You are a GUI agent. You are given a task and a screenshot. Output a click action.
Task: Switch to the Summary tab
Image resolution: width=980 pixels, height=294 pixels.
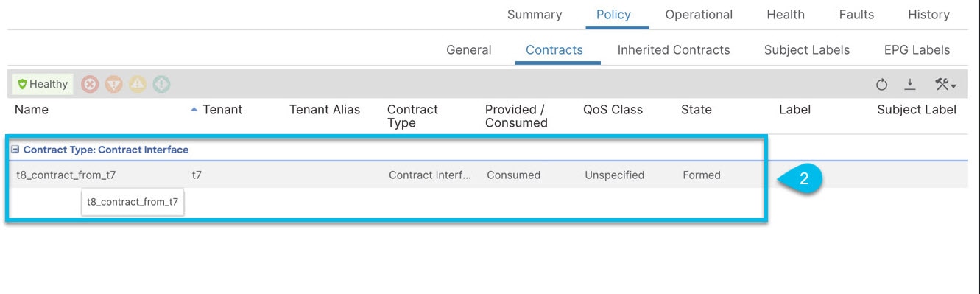click(x=535, y=15)
